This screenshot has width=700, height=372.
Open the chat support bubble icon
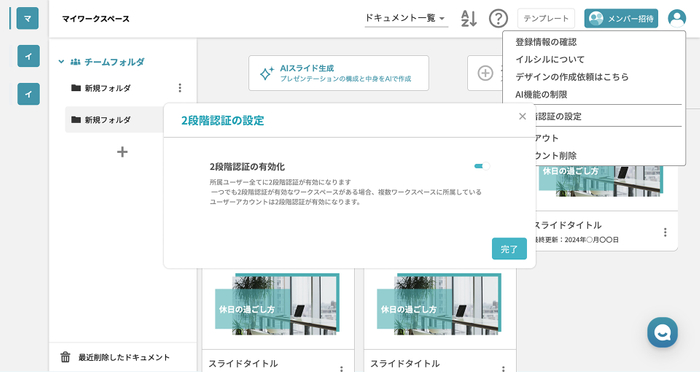662,332
